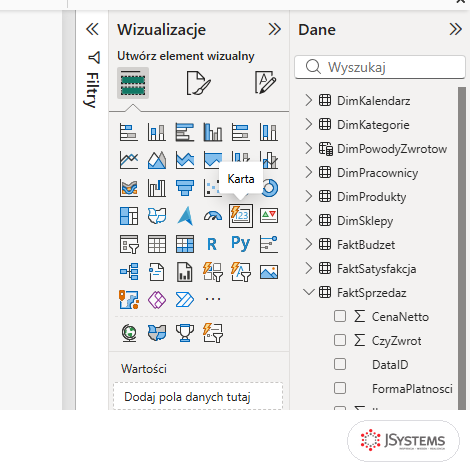This screenshot has height=472, width=470.
Task: Expand the FaktSatysfakcja table
Action: [309, 268]
